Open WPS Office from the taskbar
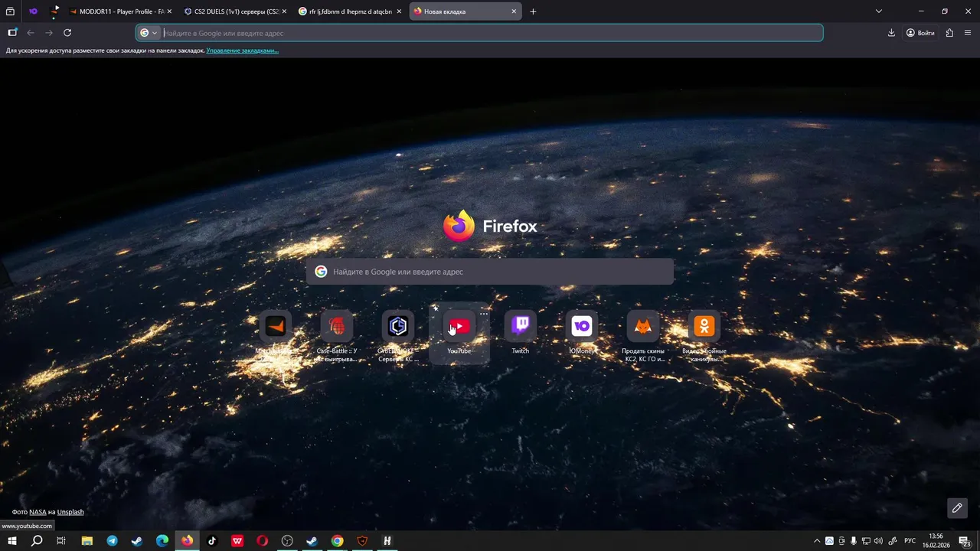Image resolution: width=980 pixels, height=551 pixels. tap(237, 541)
